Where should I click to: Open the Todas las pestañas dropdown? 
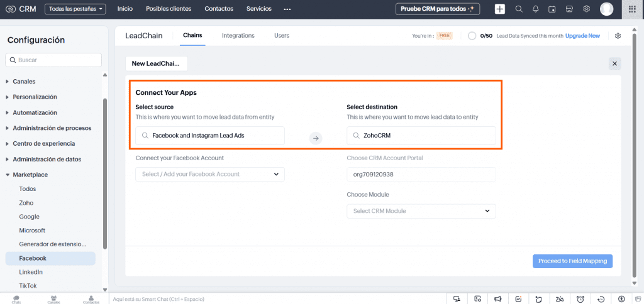pyautogui.click(x=75, y=9)
